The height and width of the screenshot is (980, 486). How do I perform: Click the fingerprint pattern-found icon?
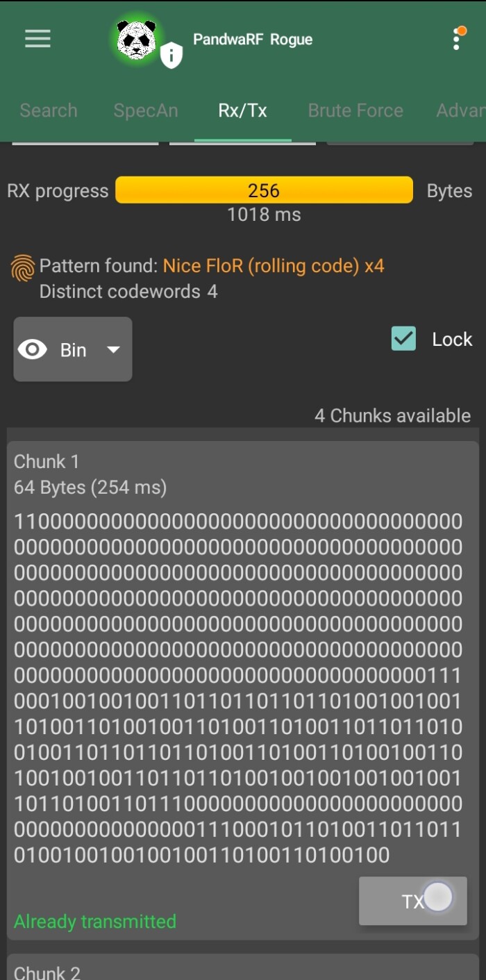point(22,266)
